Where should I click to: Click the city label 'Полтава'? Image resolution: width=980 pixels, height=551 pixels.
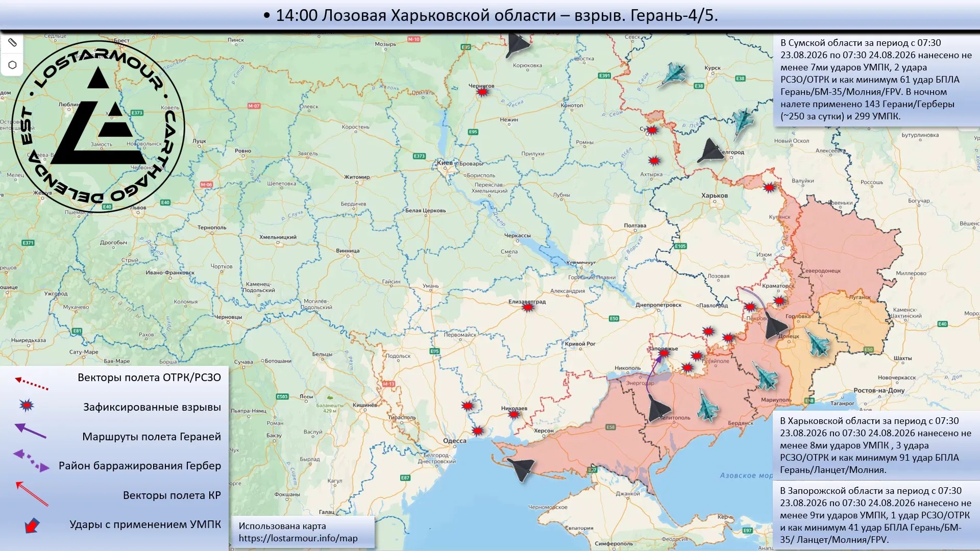(x=635, y=226)
